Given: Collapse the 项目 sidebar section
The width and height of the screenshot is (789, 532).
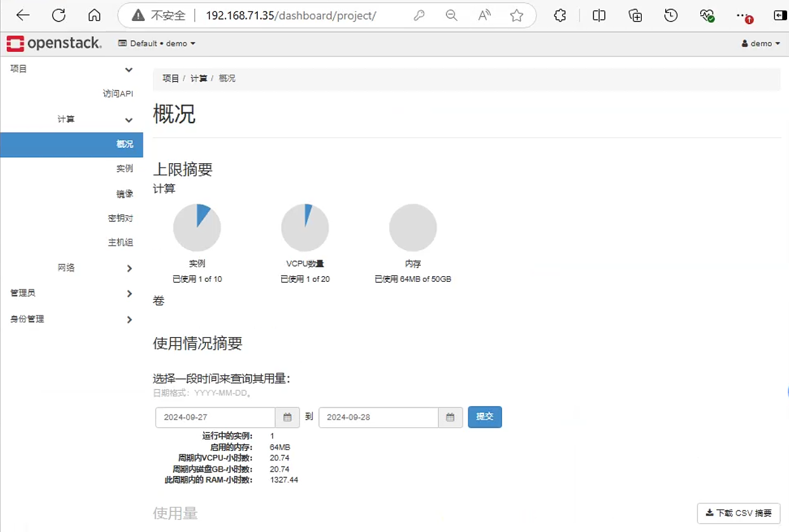Looking at the screenshot, I should point(72,69).
